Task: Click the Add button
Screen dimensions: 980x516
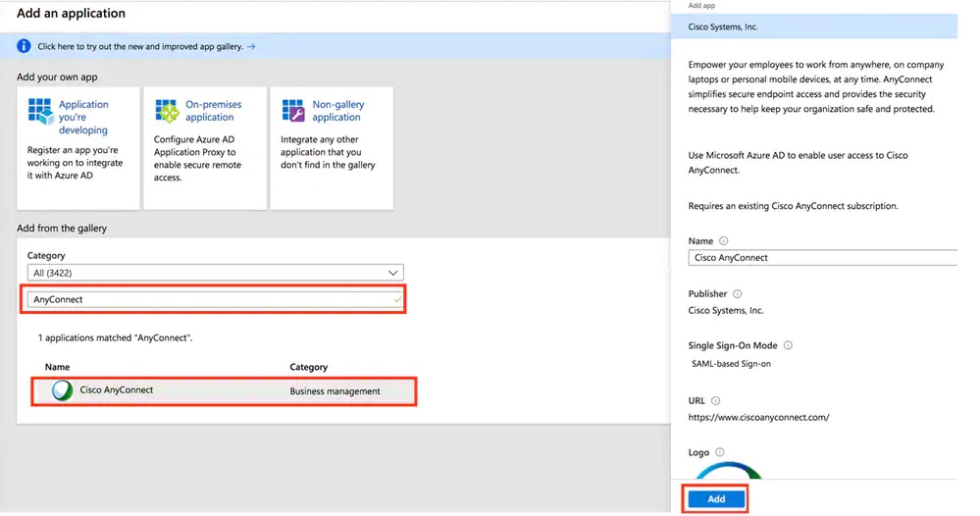Action: (716, 498)
